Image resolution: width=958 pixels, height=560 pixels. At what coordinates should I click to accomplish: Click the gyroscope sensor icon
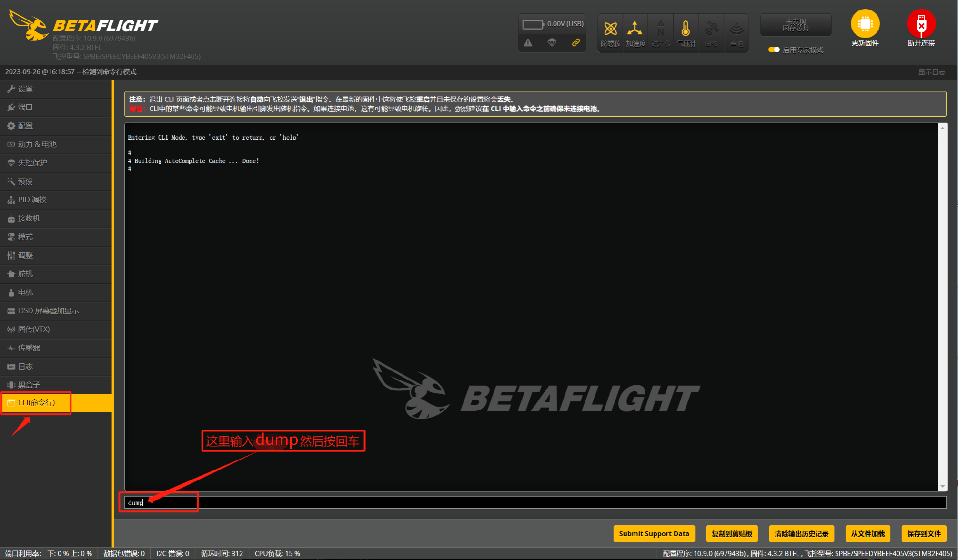[610, 30]
